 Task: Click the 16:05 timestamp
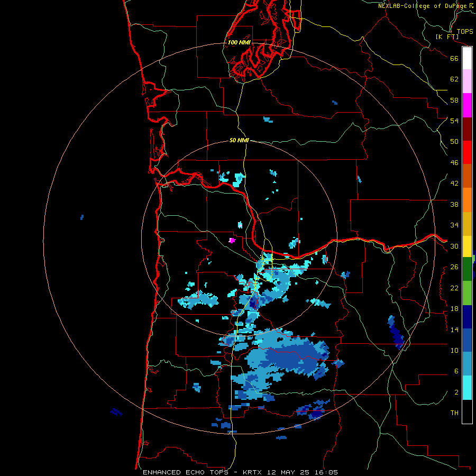[325, 472]
